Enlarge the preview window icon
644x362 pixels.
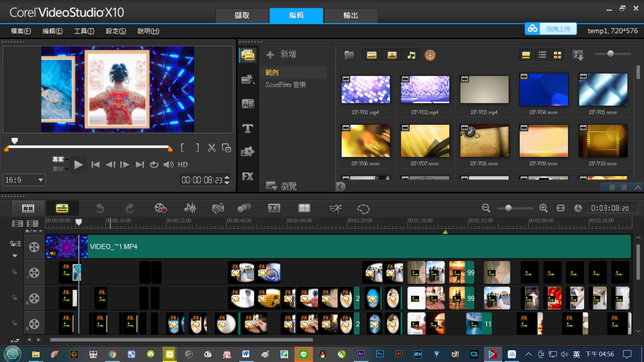(226, 148)
